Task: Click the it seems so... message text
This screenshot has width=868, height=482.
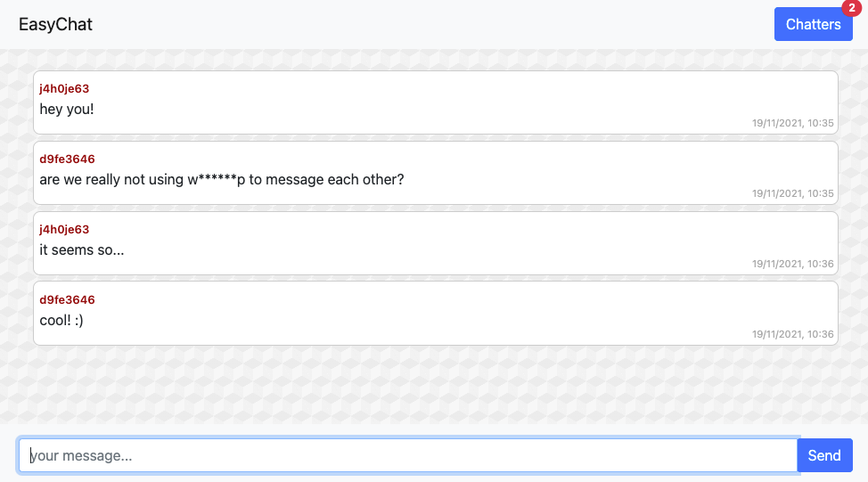Action: [81, 249]
